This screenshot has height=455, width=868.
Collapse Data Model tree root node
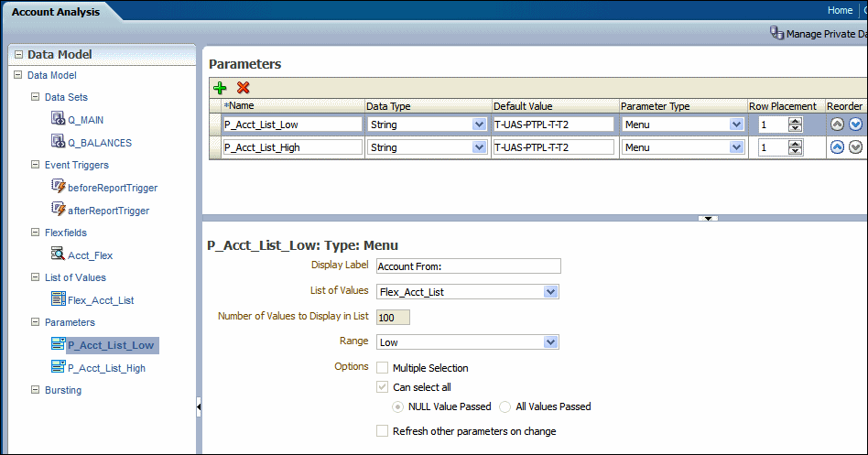(18, 75)
